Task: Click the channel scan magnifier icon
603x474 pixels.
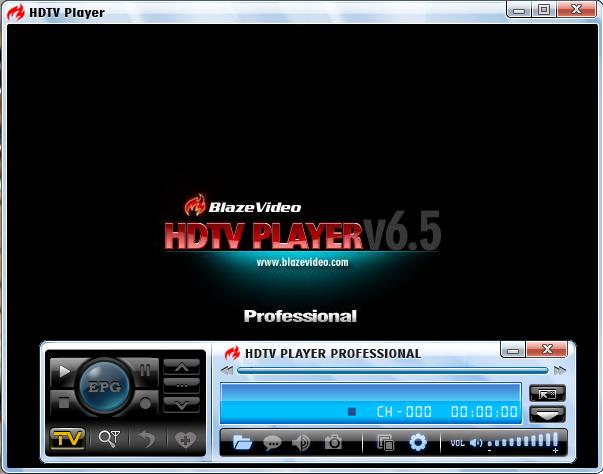Action: click(108, 439)
